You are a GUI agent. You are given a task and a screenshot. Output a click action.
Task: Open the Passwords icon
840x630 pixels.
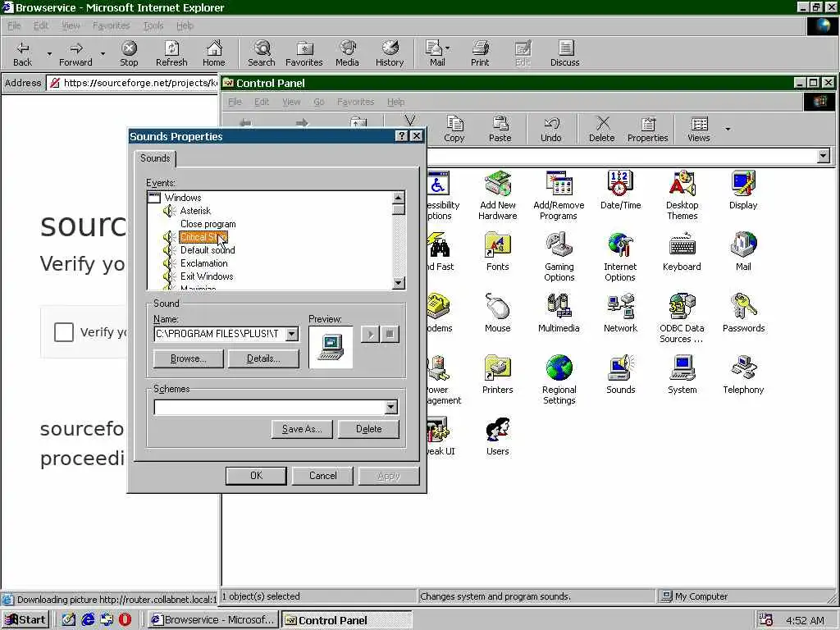click(743, 313)
